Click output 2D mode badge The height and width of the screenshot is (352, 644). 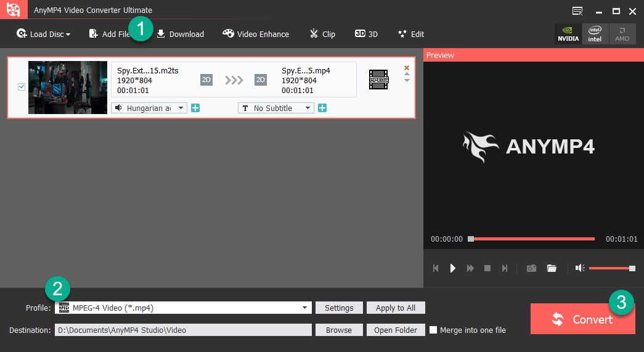click(x=261, y=80)
